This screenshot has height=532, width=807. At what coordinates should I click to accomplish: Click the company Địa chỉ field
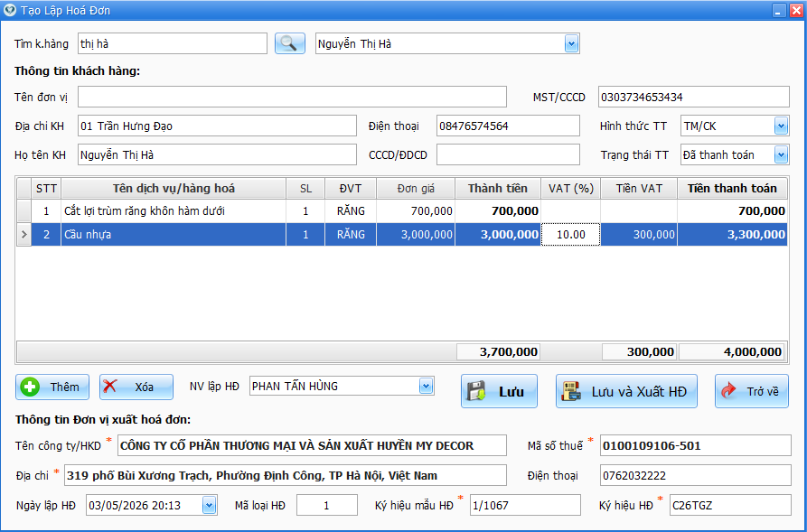(286, 475)
